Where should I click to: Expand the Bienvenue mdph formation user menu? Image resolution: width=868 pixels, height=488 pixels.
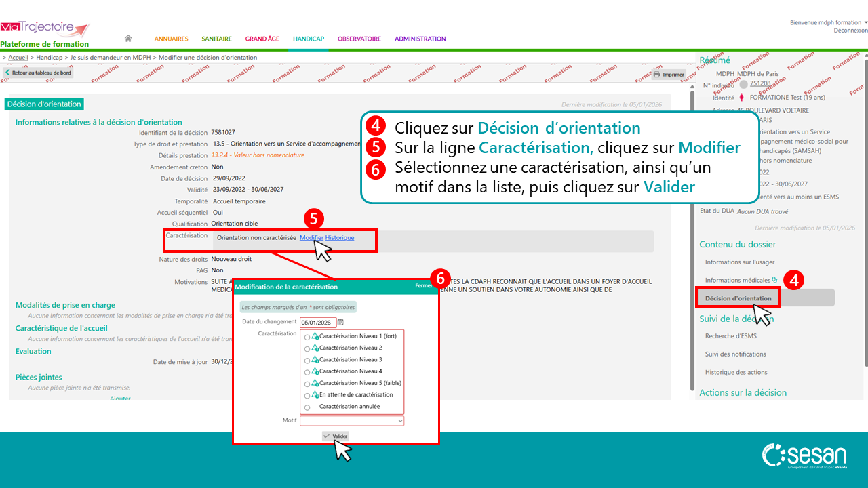click(x=829, y=22)
